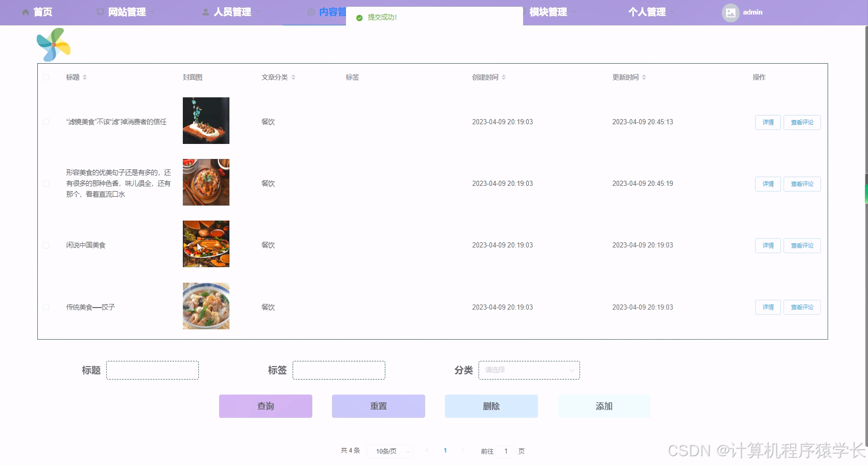Expand the 网站管理 menu chevron
This screenshot has width=868, height=466.
point(153,12)
